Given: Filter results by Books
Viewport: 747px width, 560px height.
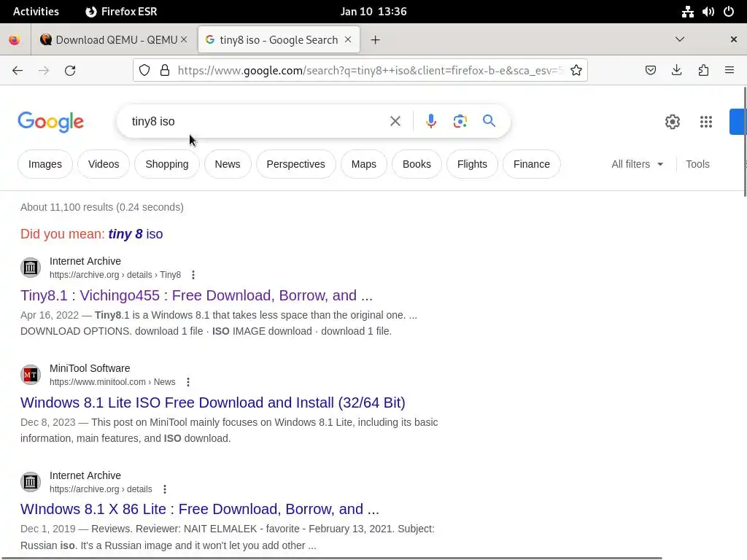Looking at the screenshot, I should coord(417,164).
